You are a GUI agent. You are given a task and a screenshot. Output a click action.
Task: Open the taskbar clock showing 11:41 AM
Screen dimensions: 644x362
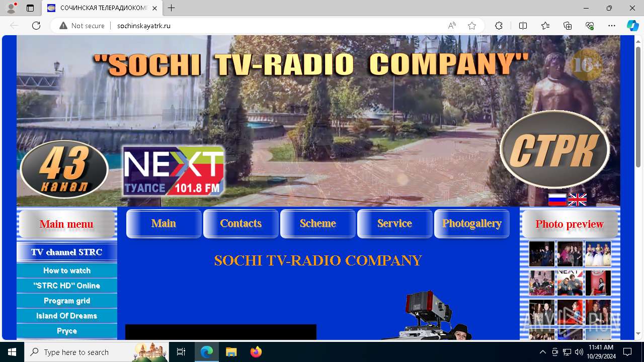(x=601, y=352)
